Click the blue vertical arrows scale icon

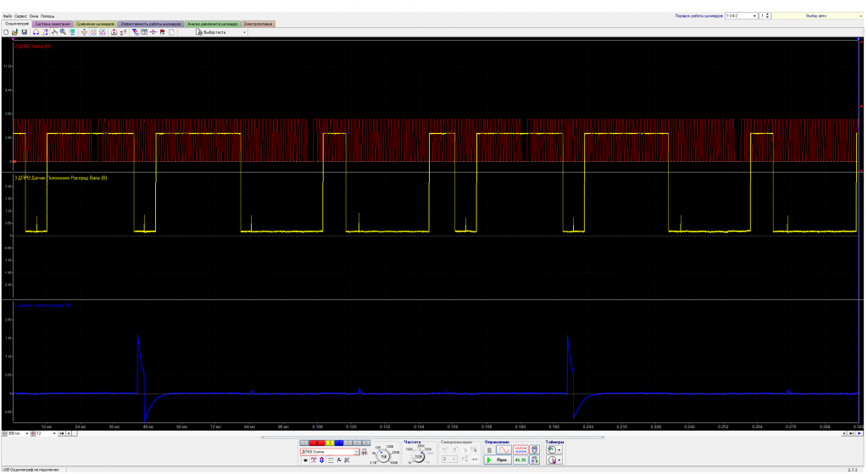[321, 460]
